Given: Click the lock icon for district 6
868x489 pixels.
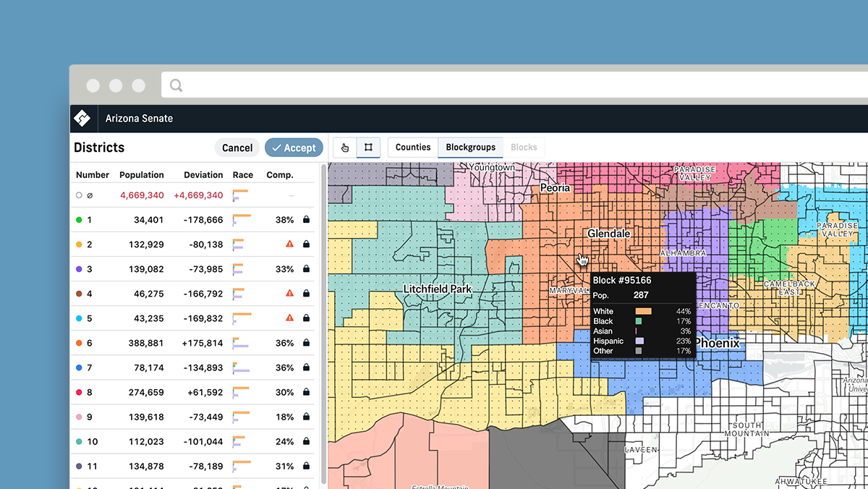Looking at the screenshot, I should (306, 343).
